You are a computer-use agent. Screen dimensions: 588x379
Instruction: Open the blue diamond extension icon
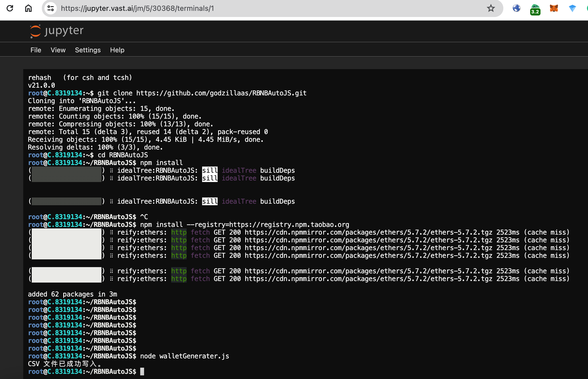pos(572,8)
